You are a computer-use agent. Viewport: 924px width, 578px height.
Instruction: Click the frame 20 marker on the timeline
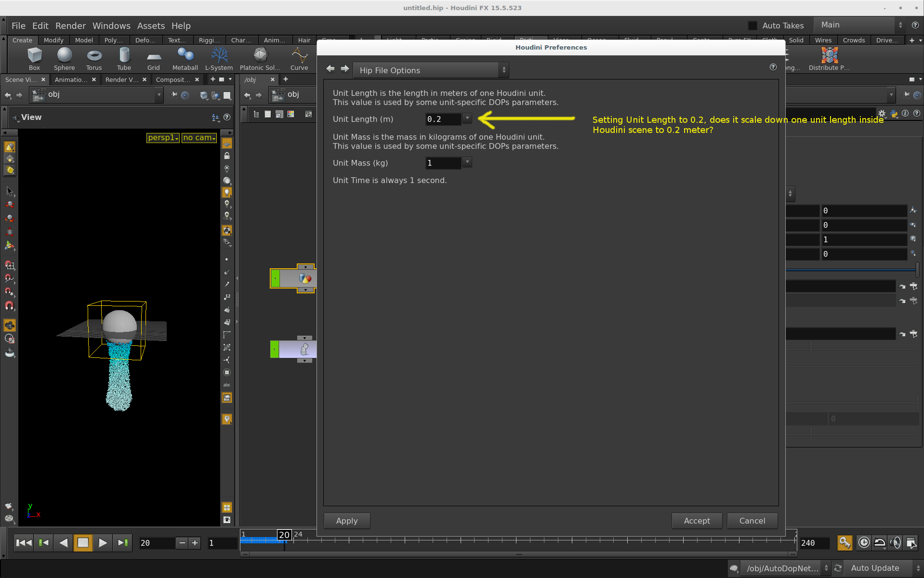pos(284,535)
